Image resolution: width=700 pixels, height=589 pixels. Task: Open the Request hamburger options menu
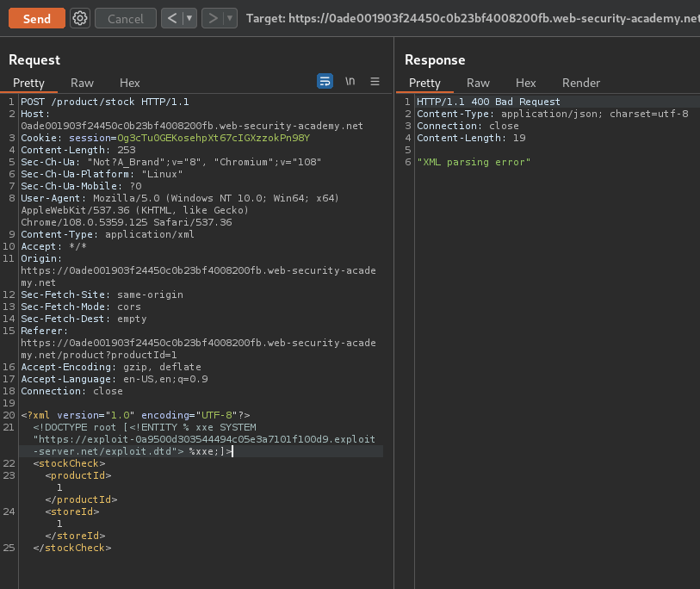tap(375, 81)
